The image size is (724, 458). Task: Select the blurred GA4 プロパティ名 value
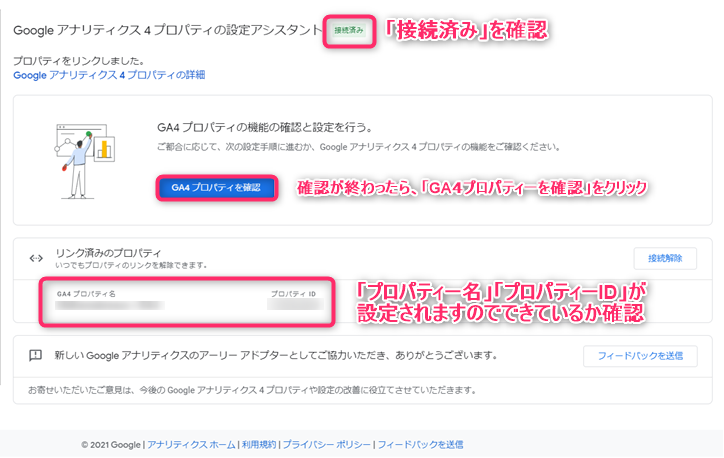110,306
